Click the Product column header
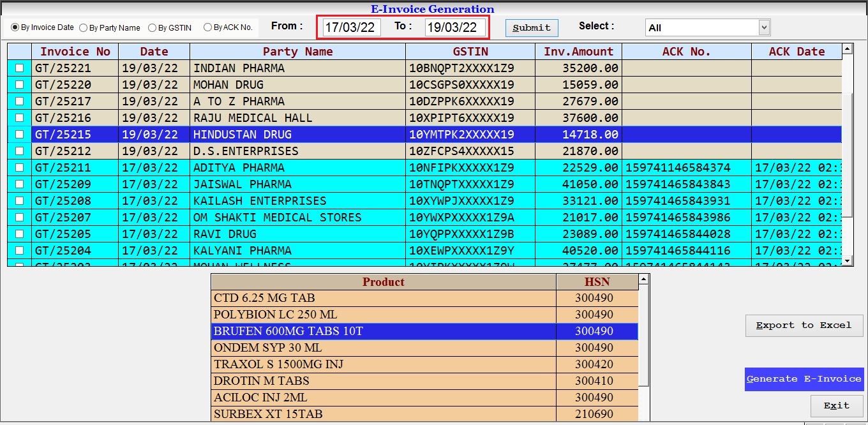 tap(384, 281)
